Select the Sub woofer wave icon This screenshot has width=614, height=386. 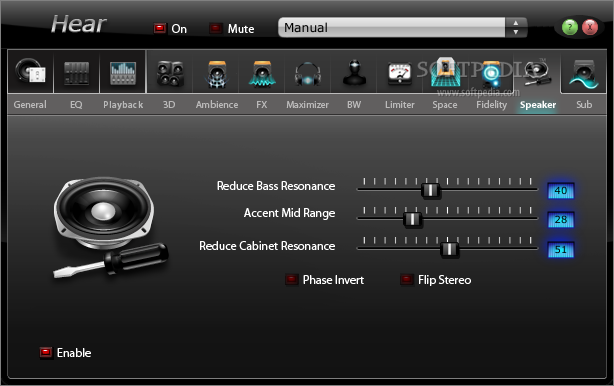(x=583, y=74)
